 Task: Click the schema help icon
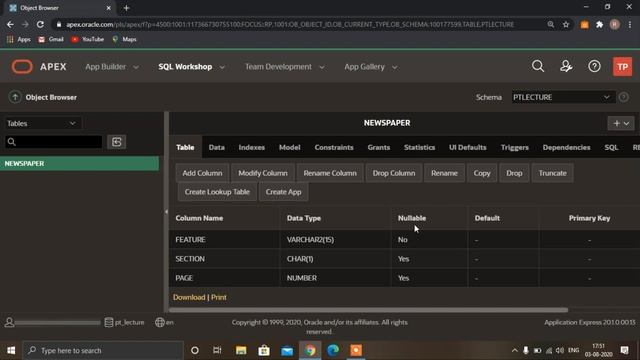click(623, 97)
